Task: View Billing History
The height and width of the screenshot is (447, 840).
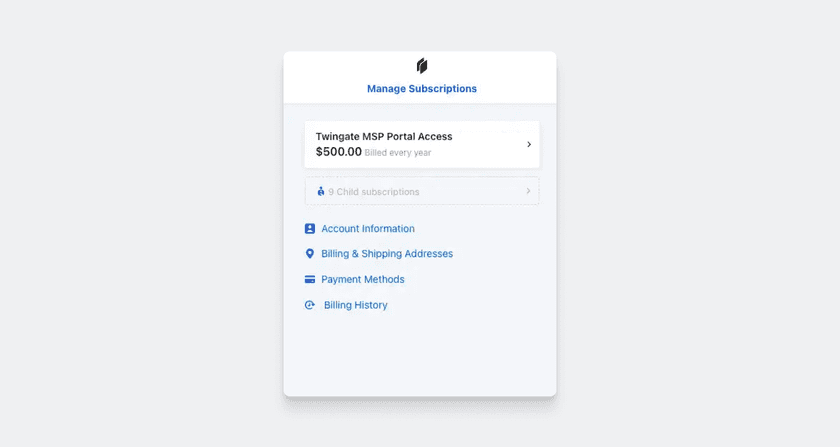Action: 356,305
